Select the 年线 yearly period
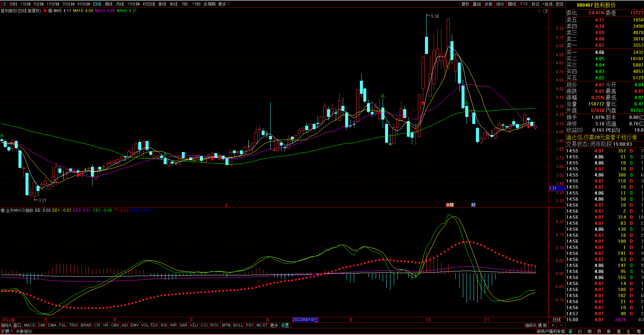The image size is (644, 335). (174, 4)
